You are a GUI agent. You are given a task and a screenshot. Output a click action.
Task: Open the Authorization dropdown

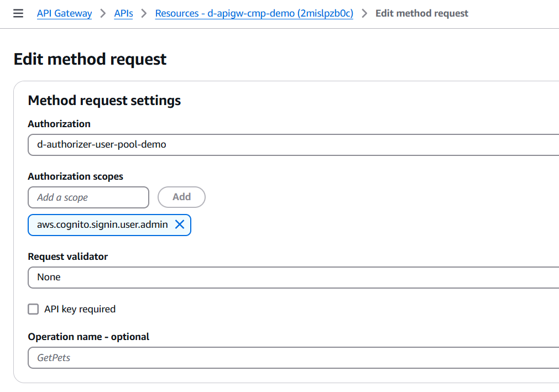pyautogui.click(x=293, y=145)
